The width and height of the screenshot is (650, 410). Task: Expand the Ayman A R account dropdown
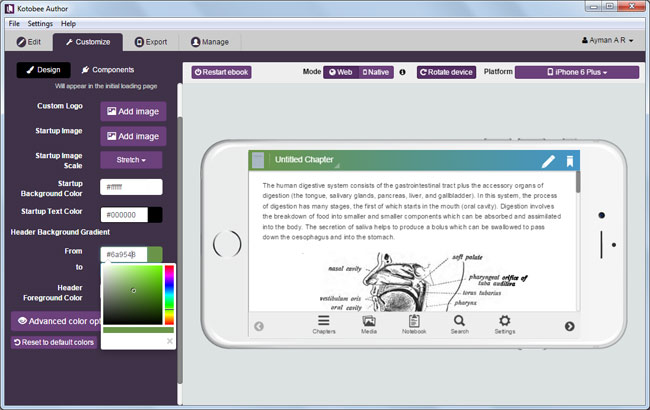click(607, 40)
